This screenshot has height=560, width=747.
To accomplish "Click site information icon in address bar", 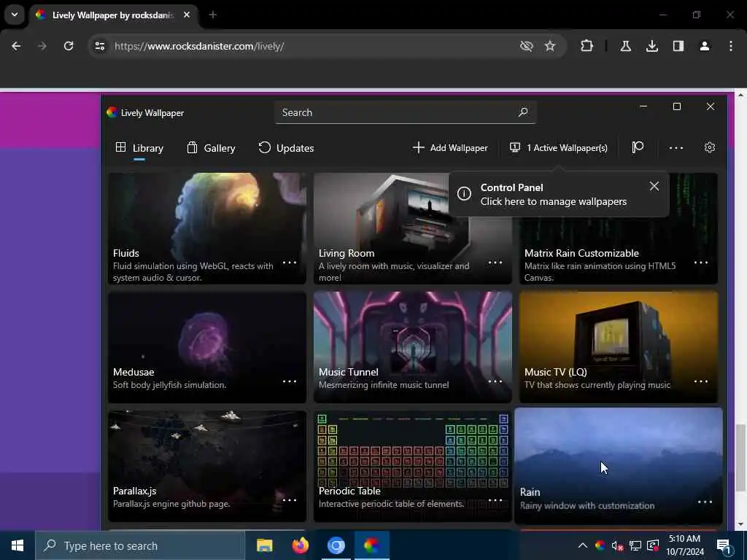I will point(99,46).
